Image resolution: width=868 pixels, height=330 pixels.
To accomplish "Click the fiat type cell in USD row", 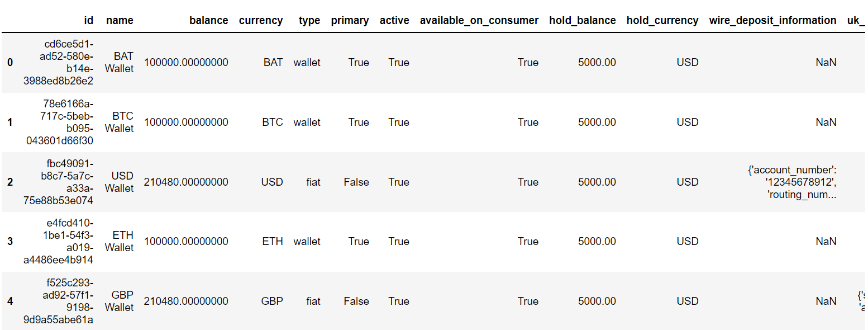I will coord(313,182).
